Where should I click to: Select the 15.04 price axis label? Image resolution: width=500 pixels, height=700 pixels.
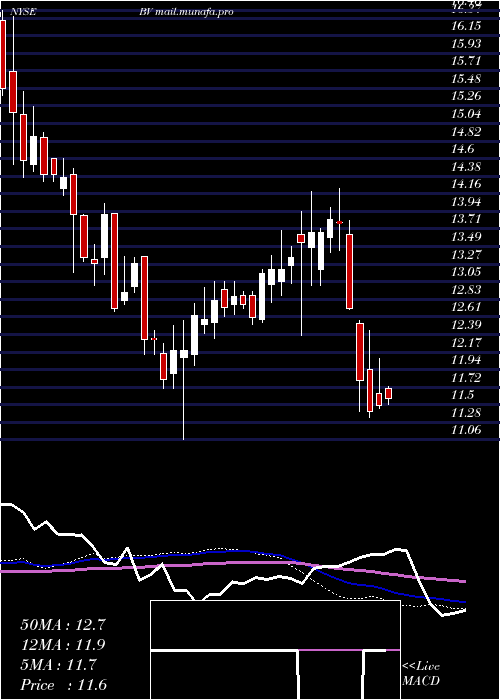pos(466,114)
